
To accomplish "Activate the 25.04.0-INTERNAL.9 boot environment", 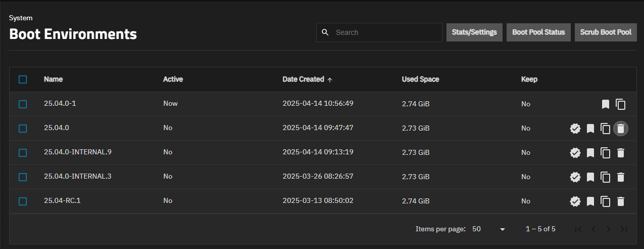I will click(x=575, y=153).
